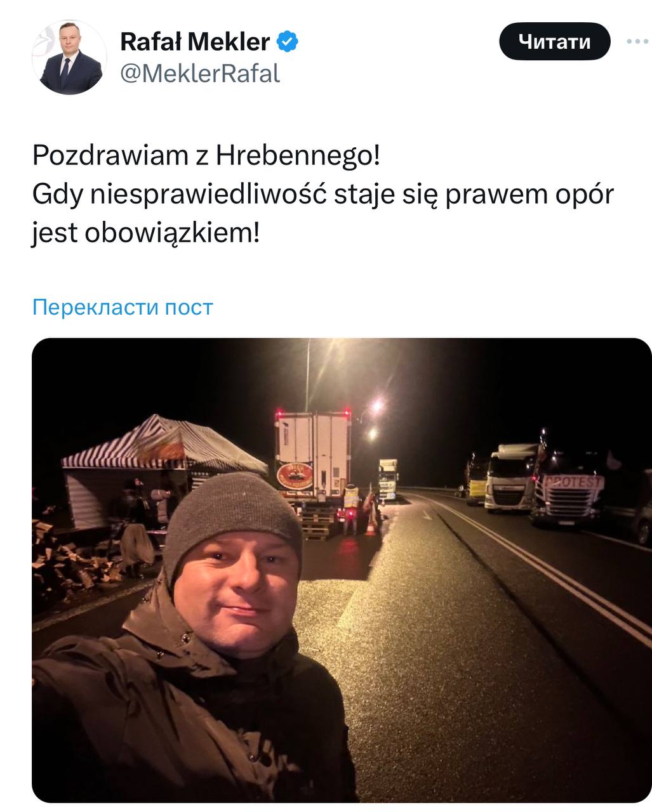Click the 'Pozdrawiam z Hrebennego!' text line
This screenshot has height=812, width=652.
(206, 155)
